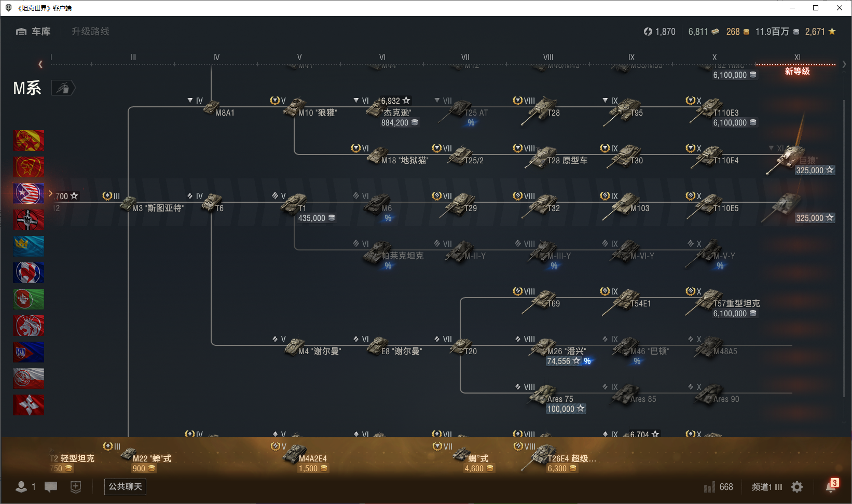The image size is (852, 504).
Task: Open the notifications bell with badge 3
Action: (x=831, y=486)
